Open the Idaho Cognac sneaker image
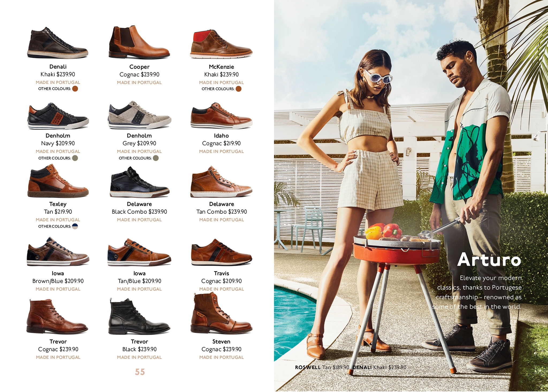The image size is (548, 392). 221,116
